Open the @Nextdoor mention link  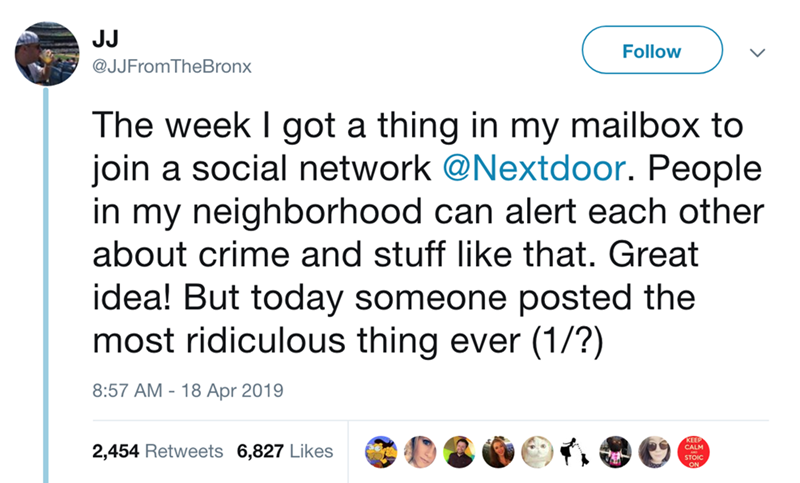[535, 169]
